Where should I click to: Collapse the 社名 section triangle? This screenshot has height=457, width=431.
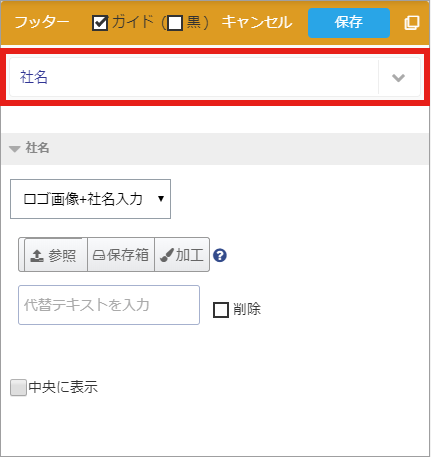click(14, 149)
